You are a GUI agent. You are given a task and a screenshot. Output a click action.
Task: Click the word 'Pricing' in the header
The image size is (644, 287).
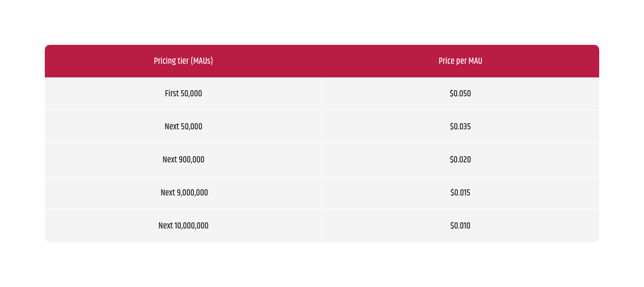point(164,61)
